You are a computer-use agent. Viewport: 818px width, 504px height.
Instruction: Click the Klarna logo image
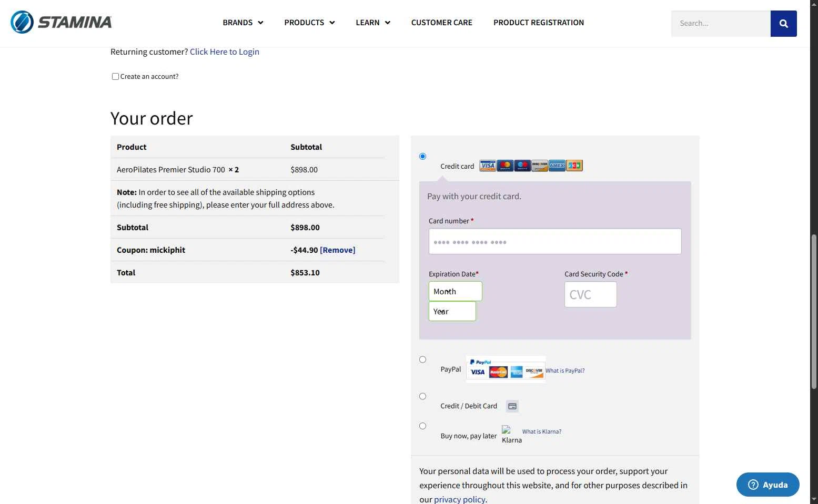click(511, 435)
